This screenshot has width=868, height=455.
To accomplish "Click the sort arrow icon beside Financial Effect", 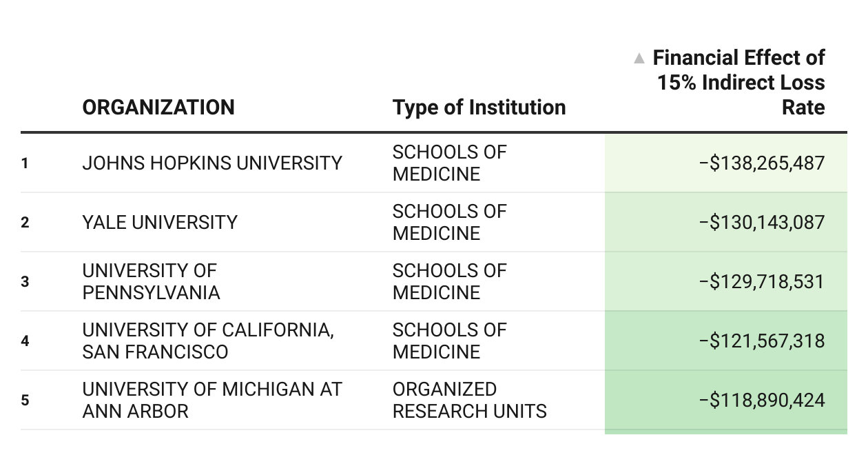I will (x=639, y=58).
